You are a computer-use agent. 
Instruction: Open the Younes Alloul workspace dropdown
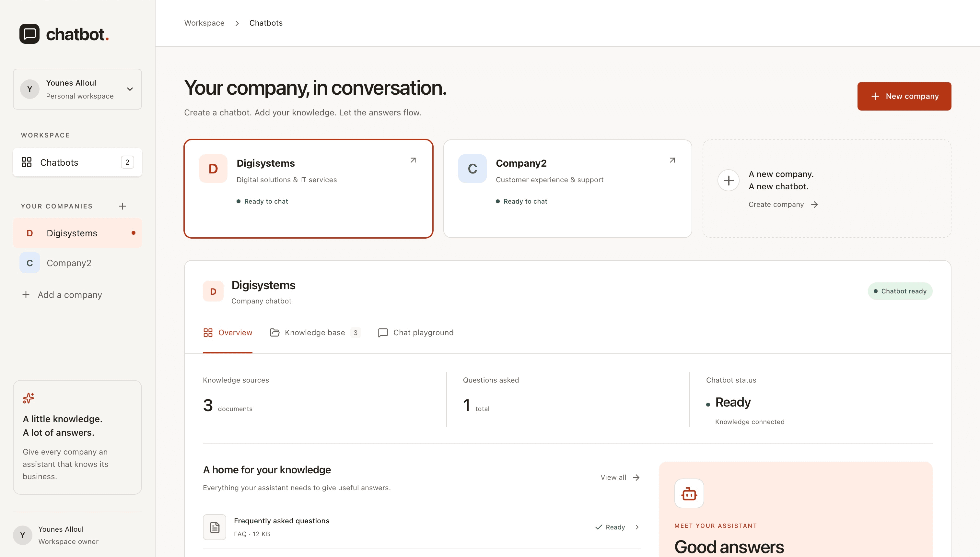pos(77,89)
